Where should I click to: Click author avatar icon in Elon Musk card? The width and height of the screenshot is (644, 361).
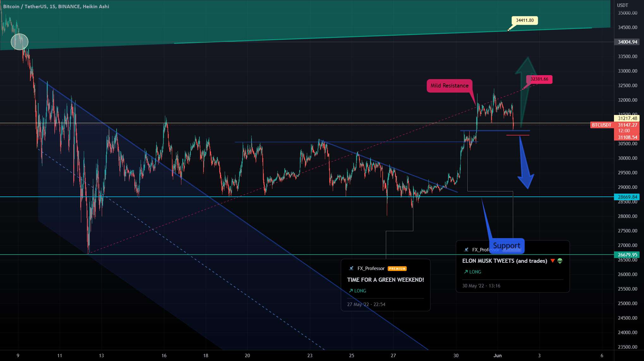coord(466,250)
